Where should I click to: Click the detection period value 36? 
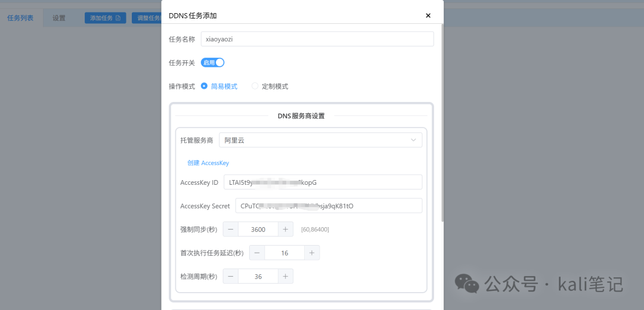click(258, 277)
